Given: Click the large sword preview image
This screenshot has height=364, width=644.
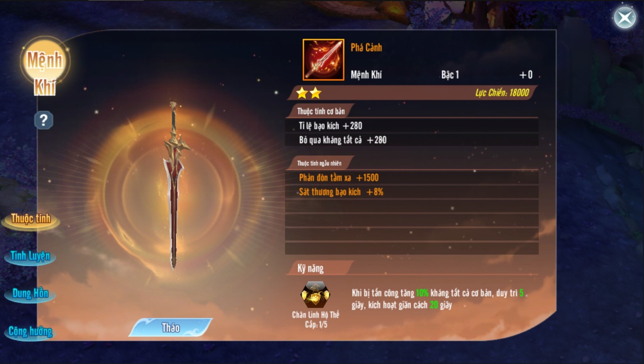Looking at the screenshot, I should pyautogui.click(x=175, y=185).
